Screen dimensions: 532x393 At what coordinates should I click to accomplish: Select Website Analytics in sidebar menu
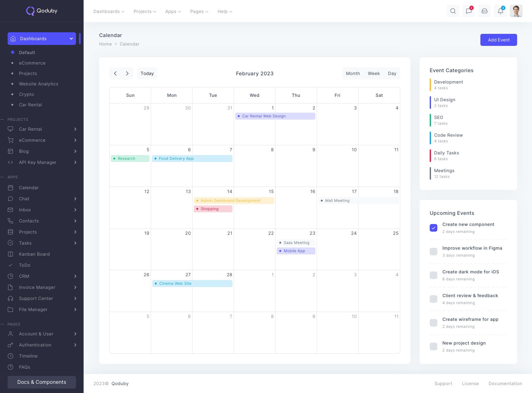[39, 84]
